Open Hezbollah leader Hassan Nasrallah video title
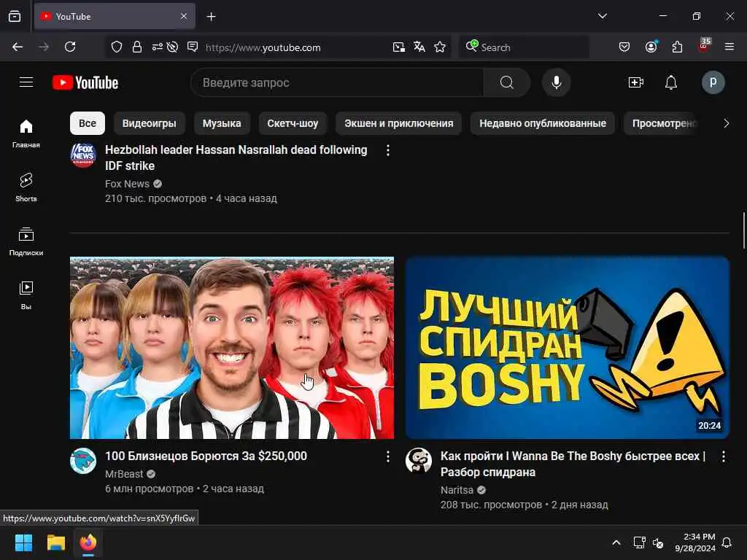747x560 pixels. pos(236,157)
